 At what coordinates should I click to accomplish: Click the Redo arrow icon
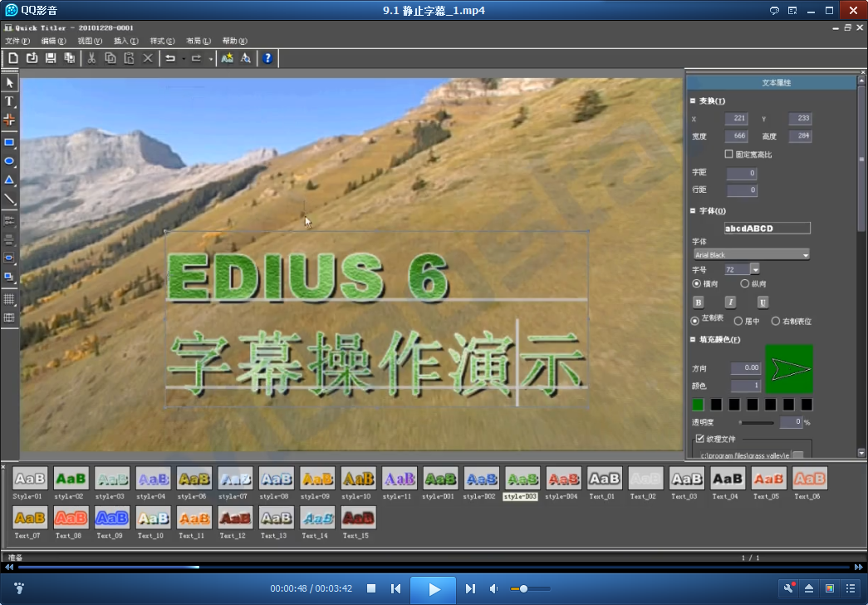click(196, 58)
